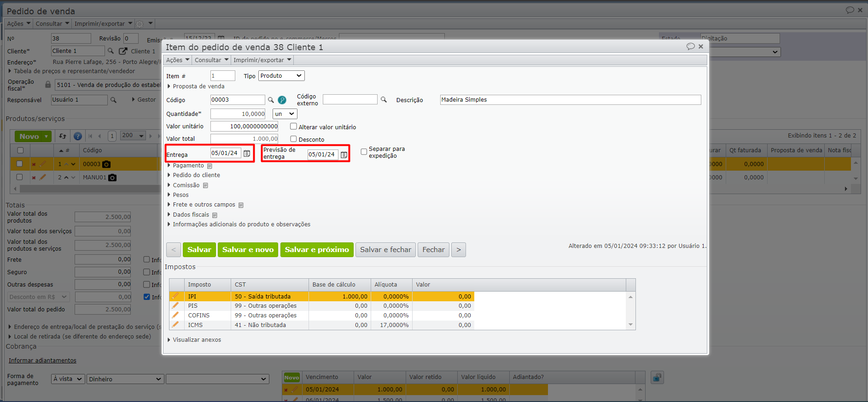The height and width of the screenshot is (402, 868).
Task: Open Dinheiro payment method dropdown
Action: (126, 379)
